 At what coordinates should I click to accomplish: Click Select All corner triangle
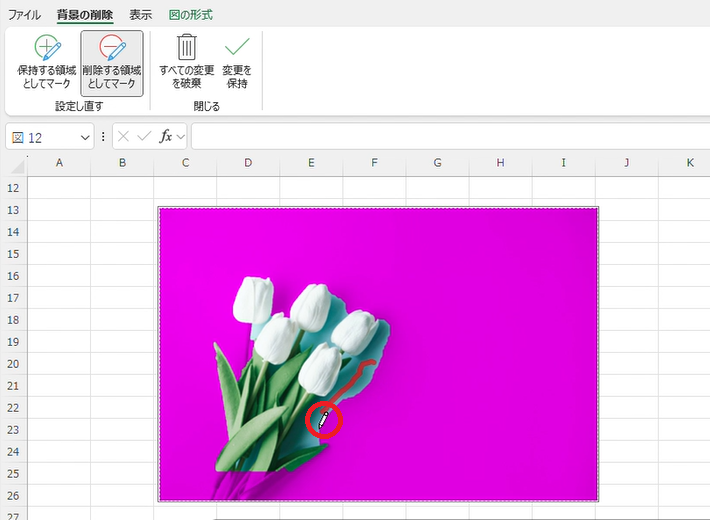click(17, 166)
